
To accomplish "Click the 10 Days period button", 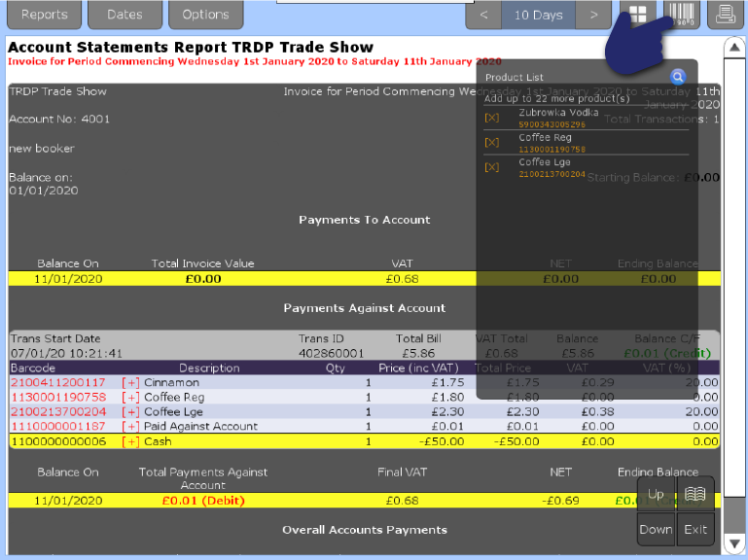I will [x=539, y=15].
